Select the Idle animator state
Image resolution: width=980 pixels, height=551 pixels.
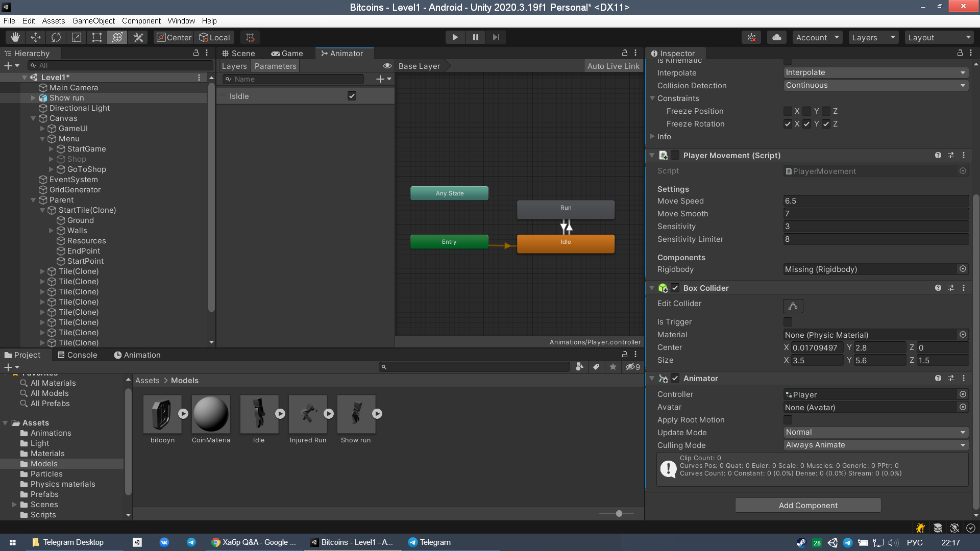point(566,243)
